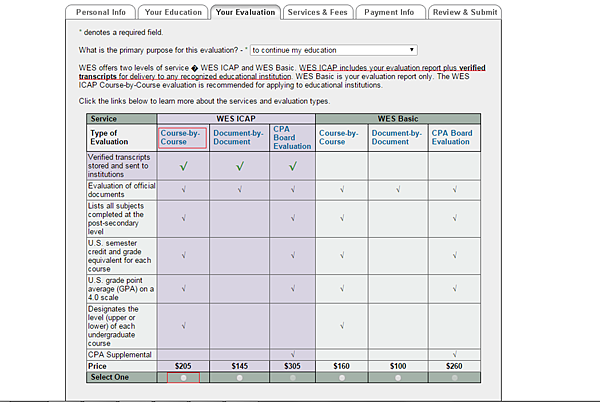This screenshot has width=600, height=402.
Task: Click WES ICAP Document-by-Document link
Action: click(x=238, y=137)
